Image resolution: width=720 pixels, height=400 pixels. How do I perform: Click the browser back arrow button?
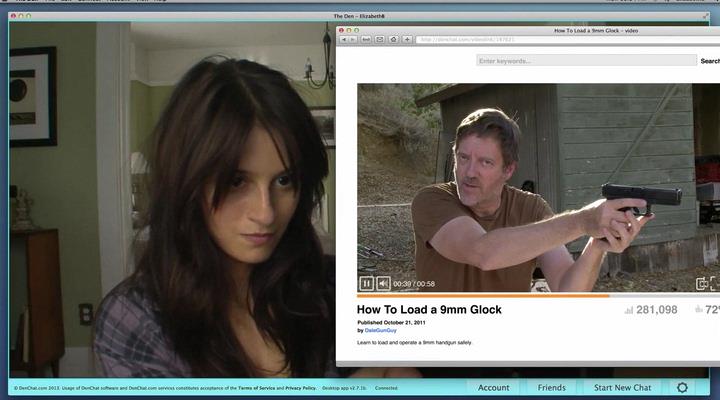[343, 40]
